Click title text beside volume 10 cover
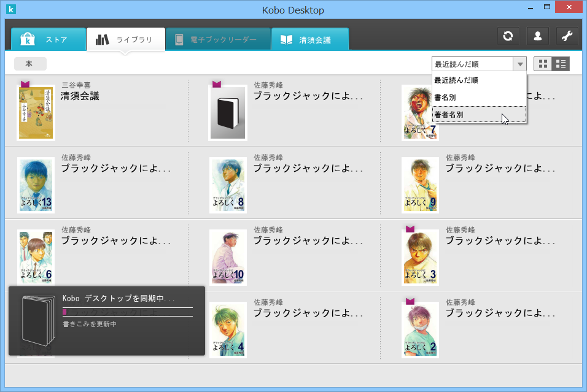 pyautogui.click(x=308, y=240)
